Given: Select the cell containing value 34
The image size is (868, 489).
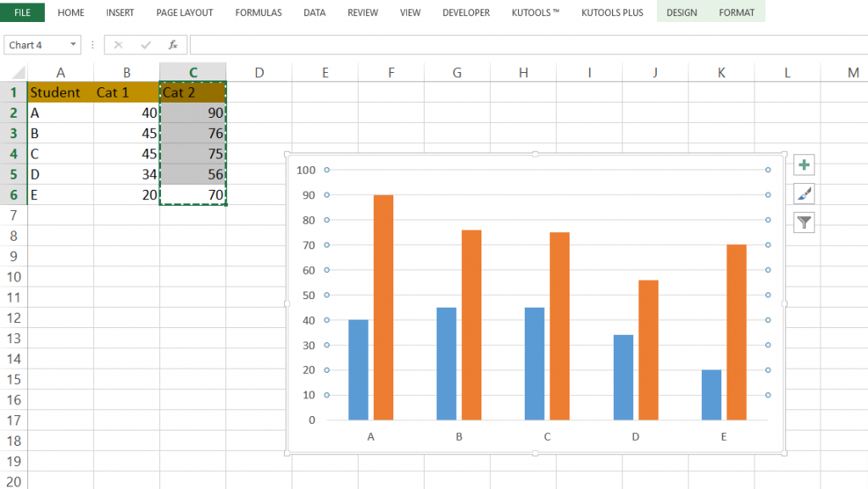Looking at the screenshot, I should [x=126, y=174].
